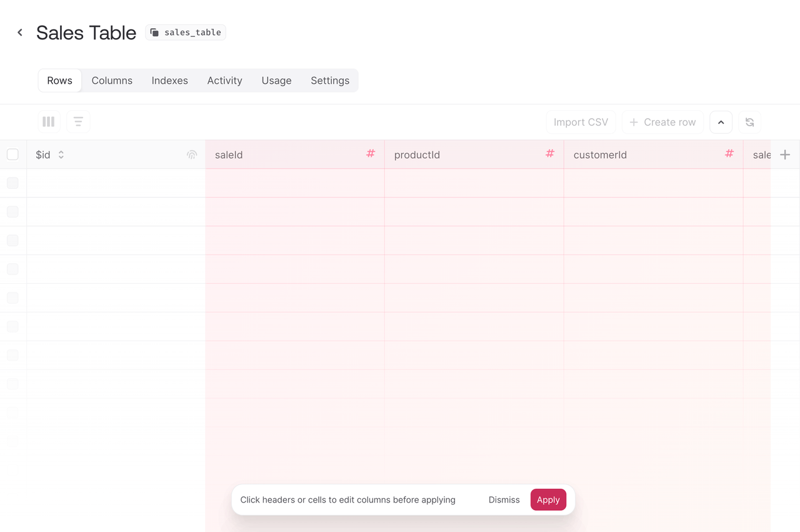Toggle the select-all rows checkbox
This screenshot has height=532, width=800.
(12, 154)
